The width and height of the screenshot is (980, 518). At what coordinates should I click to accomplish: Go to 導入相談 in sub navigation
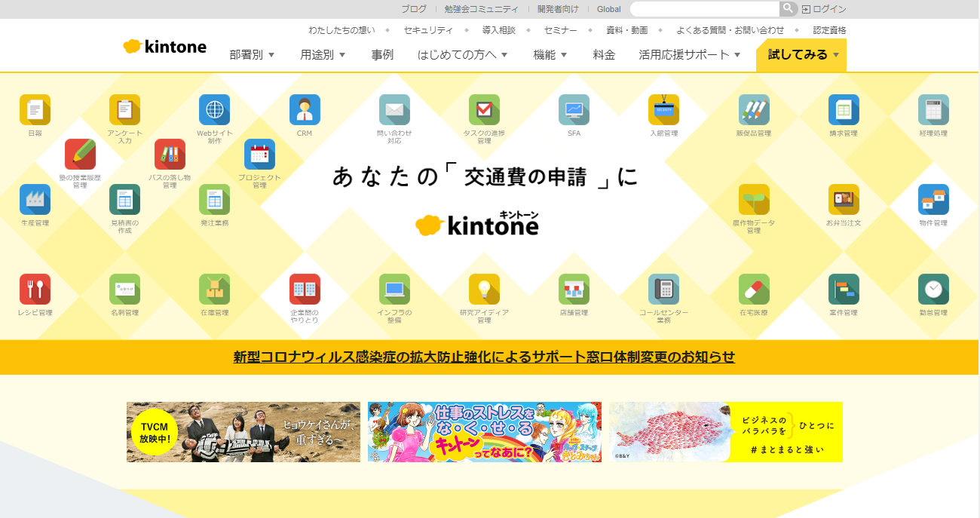tap(499, 30)
